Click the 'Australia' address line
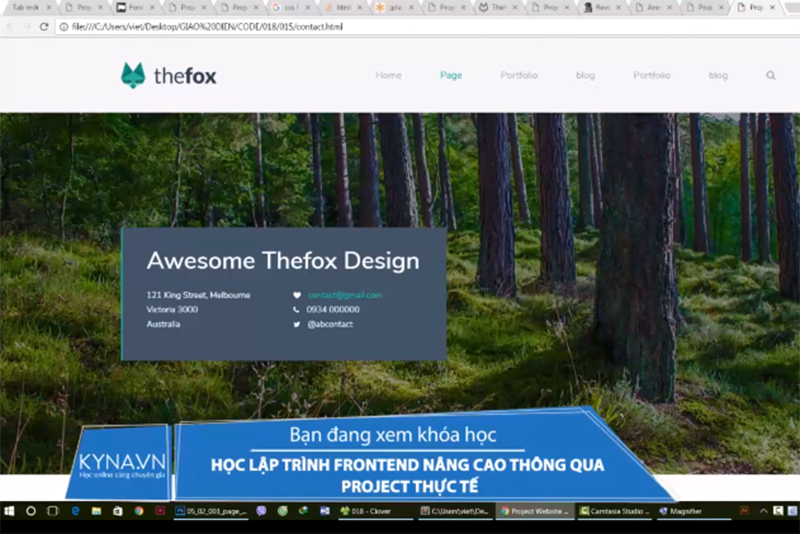800x534 pixels. click(163, 324)
